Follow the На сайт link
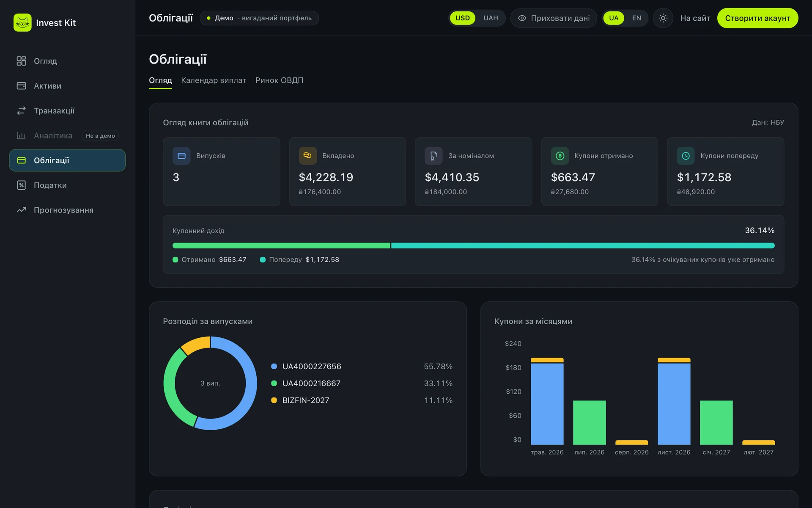Viewport: 812px width, 508px height. tap(695, 18)
